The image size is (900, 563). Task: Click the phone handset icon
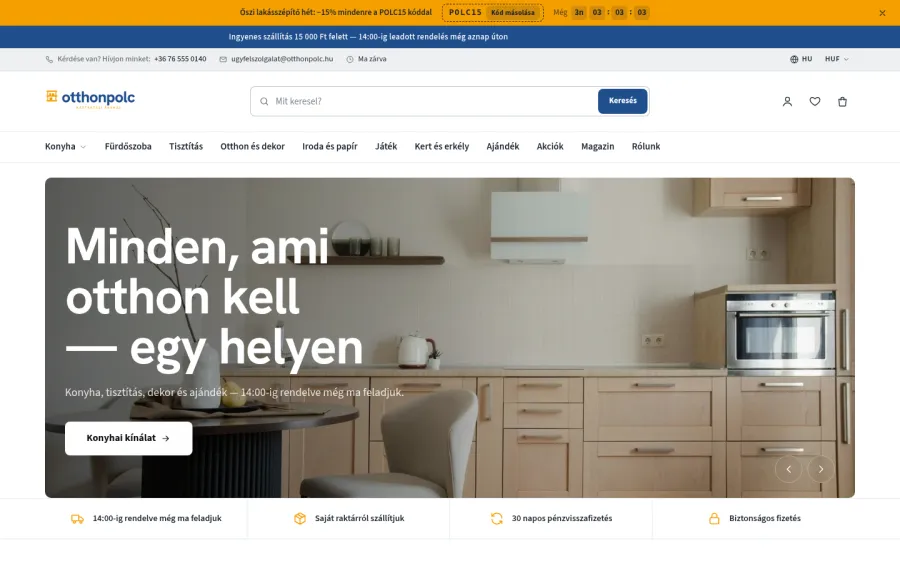click(x=49, y=59)
